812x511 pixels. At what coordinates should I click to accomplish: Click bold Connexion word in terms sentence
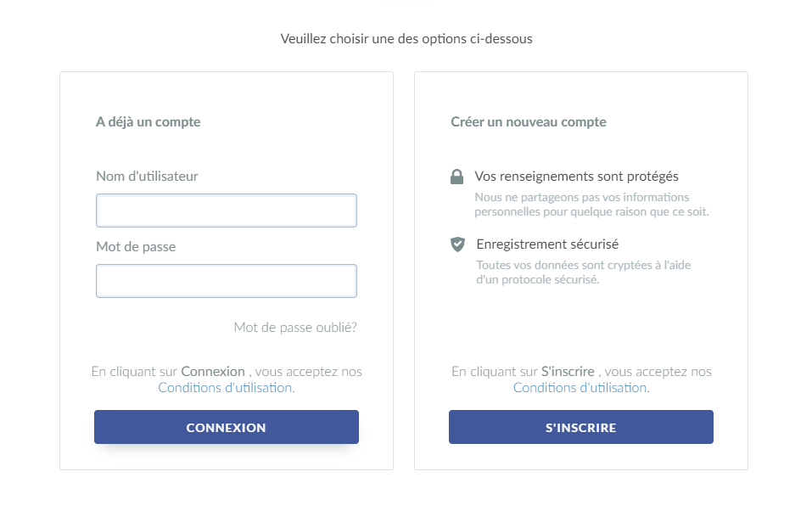click(213, 372)
